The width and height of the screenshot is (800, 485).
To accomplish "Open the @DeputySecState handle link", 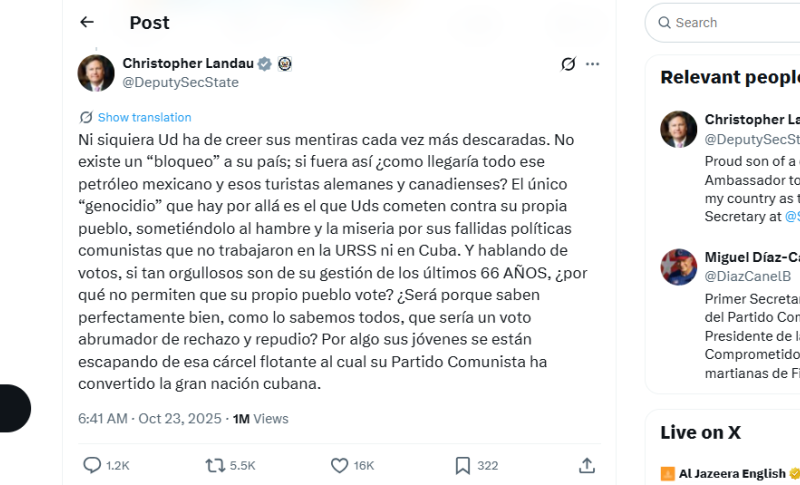I will click(x=180, y=82).
